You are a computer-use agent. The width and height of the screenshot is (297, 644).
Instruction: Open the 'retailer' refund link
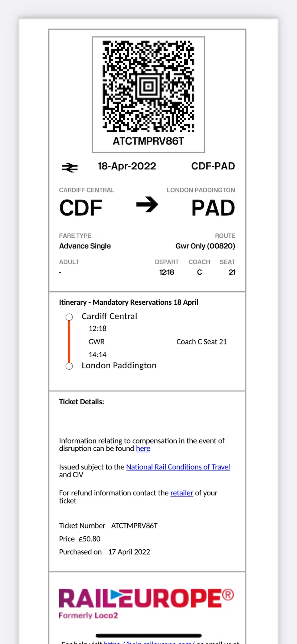182,493
